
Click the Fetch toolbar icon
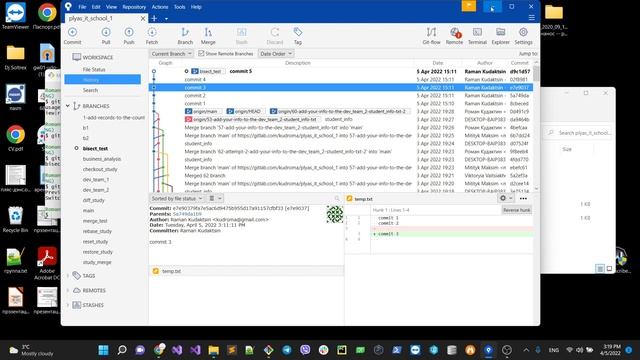(x=152, y=36)
